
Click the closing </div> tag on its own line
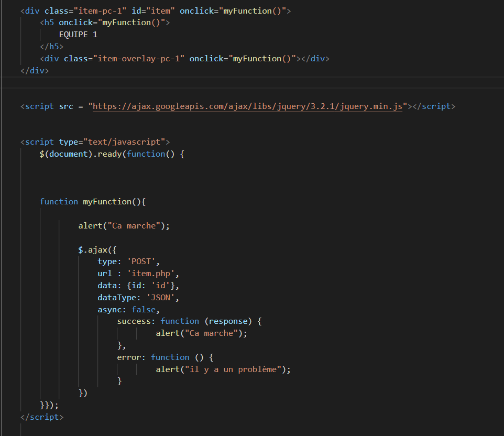click(35, 70)
